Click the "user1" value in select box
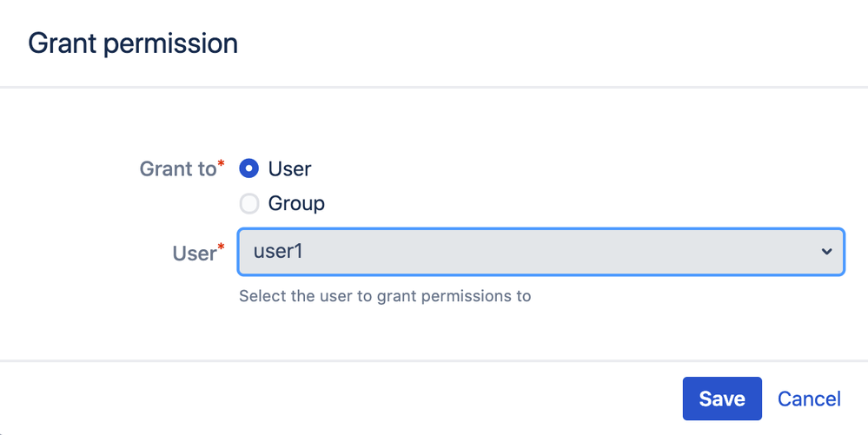Image resolution: width=868 pixels, height=435 pixels. click(278, 251)
